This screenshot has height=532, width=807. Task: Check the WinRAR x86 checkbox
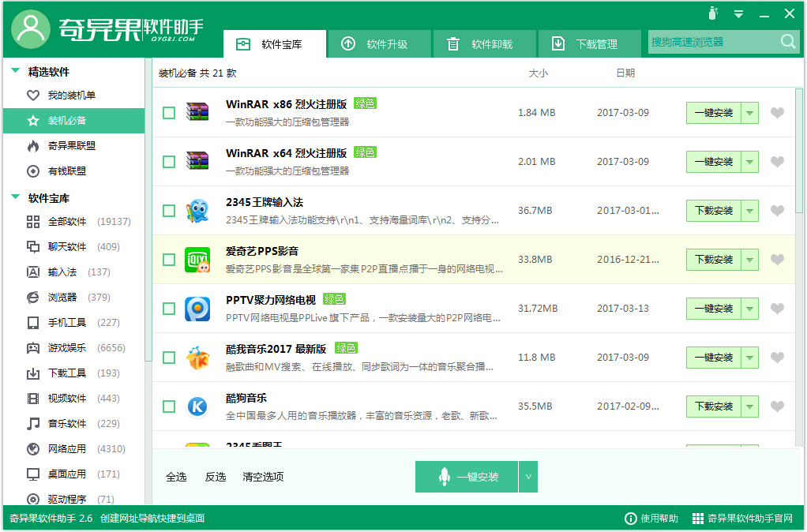click(169, 113)
